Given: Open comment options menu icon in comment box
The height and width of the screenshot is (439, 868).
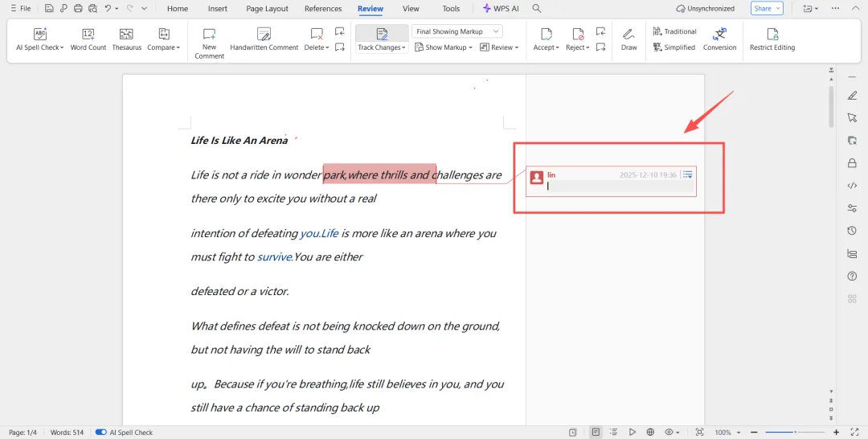Looking at the screenshot, I should pos(687,174).
